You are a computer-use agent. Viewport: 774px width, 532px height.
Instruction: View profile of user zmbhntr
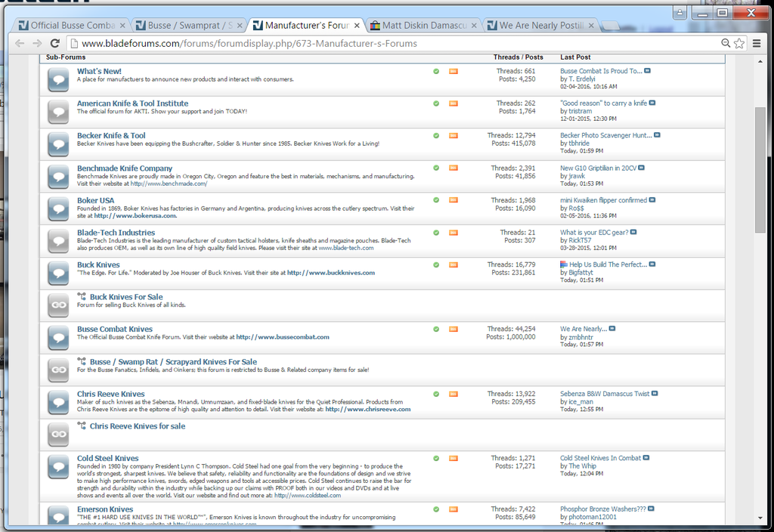[x=581, y=337]
